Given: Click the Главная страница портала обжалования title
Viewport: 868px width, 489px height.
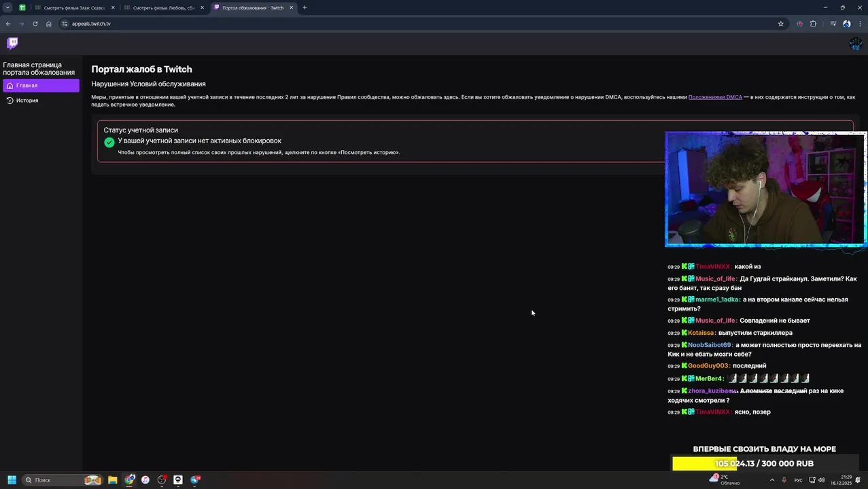Looking at the screenshot, I should [x=39, y=69].
